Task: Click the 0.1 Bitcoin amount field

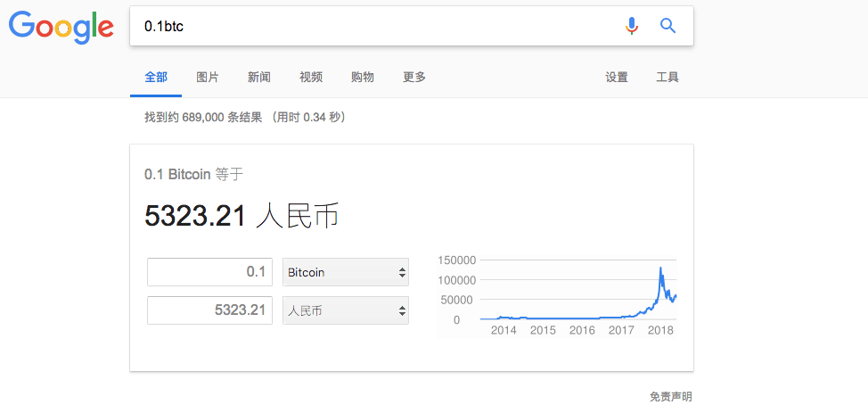Action: coord(209,272)
